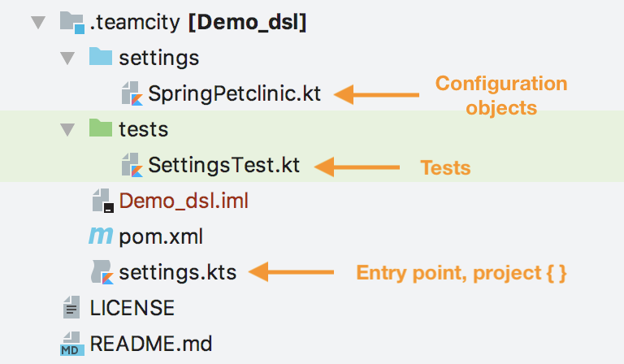Collapse the settings folder disclosure triangle
624x364 pixels.
pos(67,58)
